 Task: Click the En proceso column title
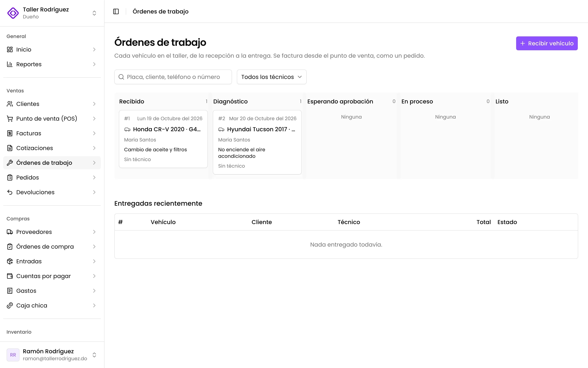[x=417, y=101]
